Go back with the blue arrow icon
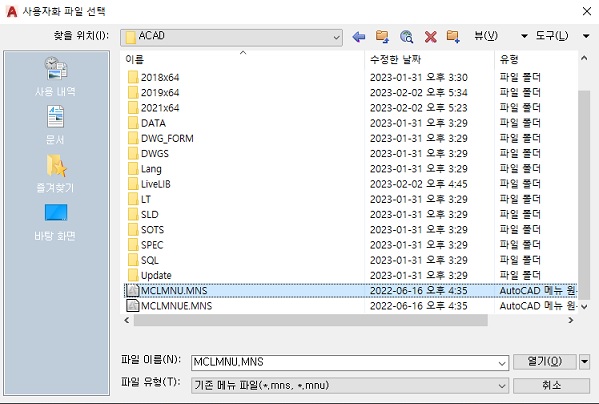Image resolution: width=599 pixels, height=404 pixels. [x=359, y=37]
